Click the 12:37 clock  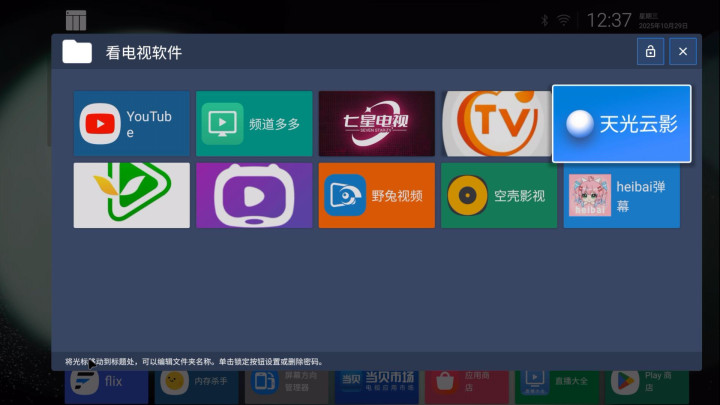(609, 20)
